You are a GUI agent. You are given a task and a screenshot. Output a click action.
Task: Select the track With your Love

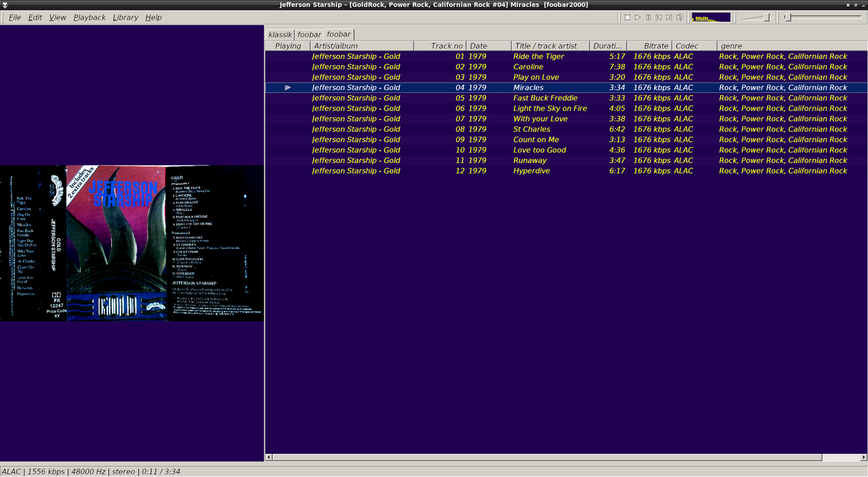point(566,119)
